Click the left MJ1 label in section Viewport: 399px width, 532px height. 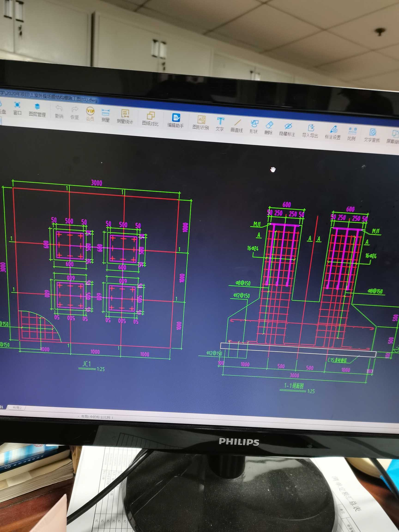[x=257, y=224]
